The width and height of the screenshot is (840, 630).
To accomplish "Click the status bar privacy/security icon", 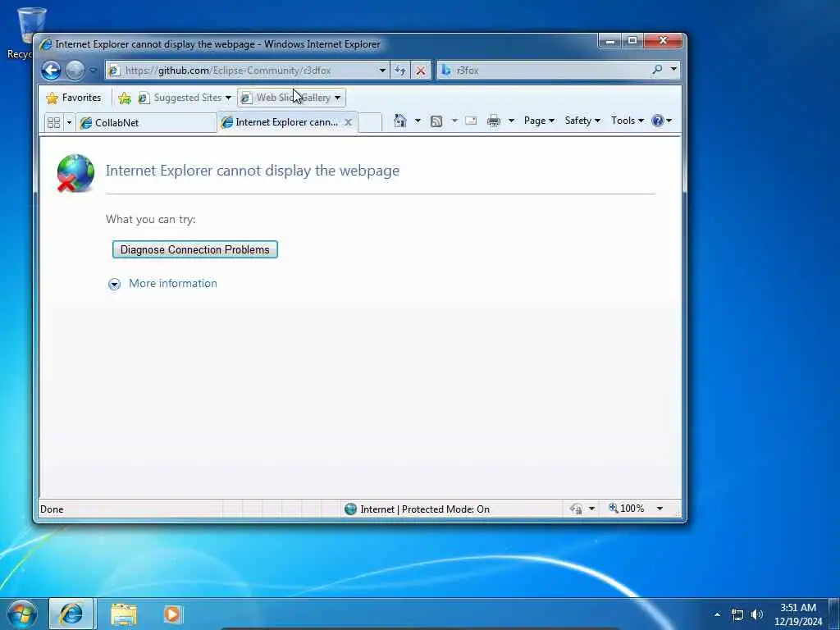I will tap(576, 509).
